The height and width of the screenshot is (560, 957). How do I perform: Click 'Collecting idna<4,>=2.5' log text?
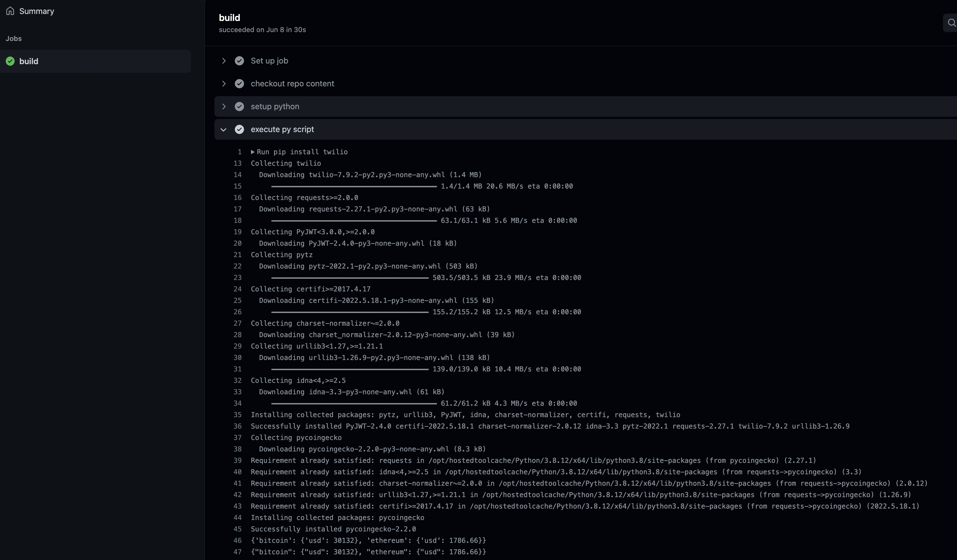coord(298,381)
